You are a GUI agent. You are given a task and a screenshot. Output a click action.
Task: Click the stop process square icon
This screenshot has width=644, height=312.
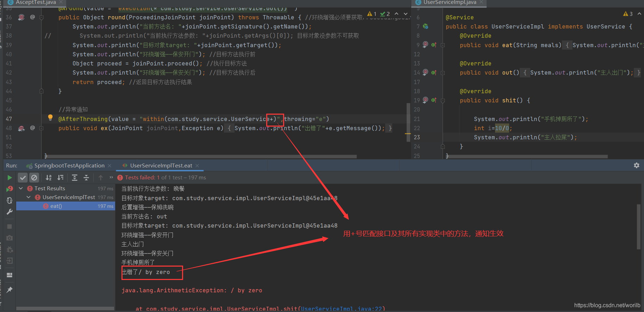[10, 227]
